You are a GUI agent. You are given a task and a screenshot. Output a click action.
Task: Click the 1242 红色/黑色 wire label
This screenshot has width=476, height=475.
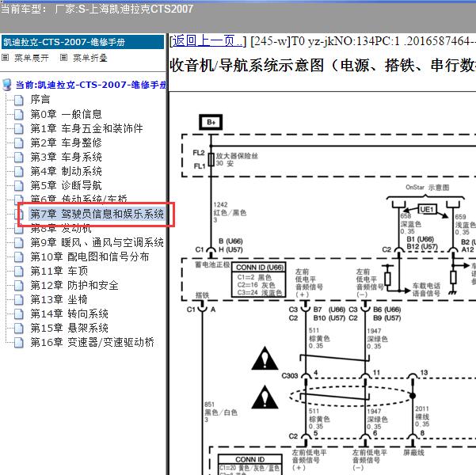point(230,212)
